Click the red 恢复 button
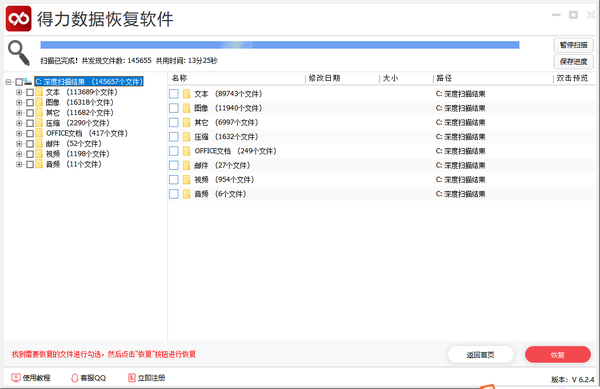This screenshot has width=600, height=389. click(558, 355)
